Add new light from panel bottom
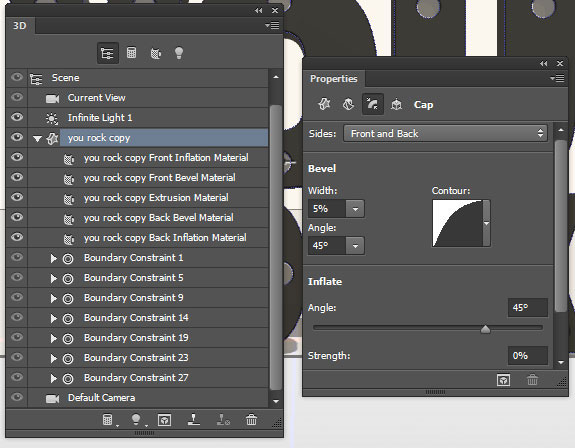Viewport: 575px width, 448px height. (x=136, y=420)
